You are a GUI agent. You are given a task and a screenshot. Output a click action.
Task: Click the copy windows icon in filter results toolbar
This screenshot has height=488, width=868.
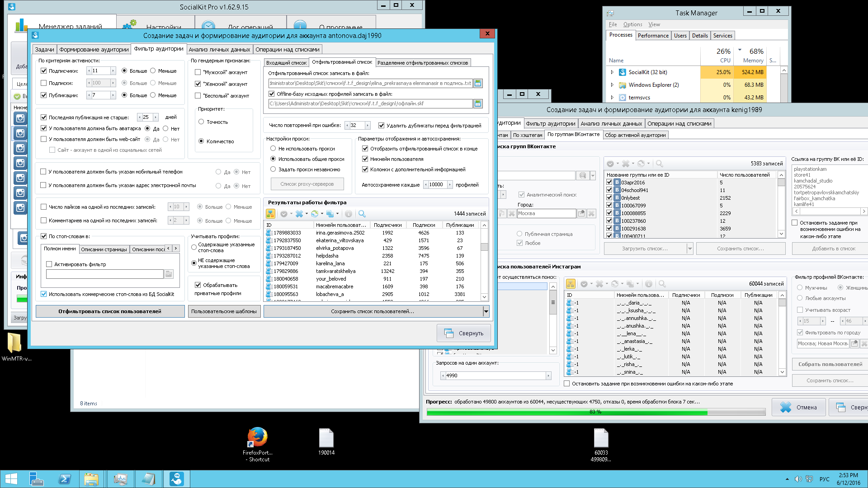tap(330, 214)
